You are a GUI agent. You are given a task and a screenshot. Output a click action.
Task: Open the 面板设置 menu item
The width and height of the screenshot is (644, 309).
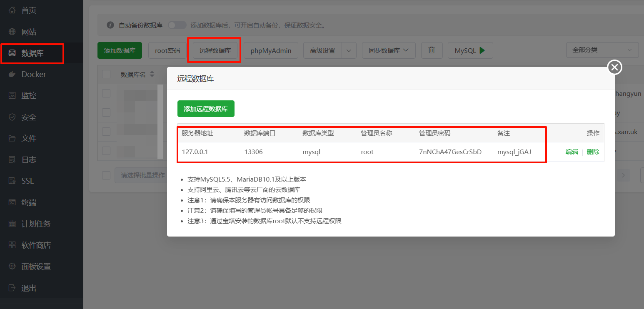[x=33, y=266]
